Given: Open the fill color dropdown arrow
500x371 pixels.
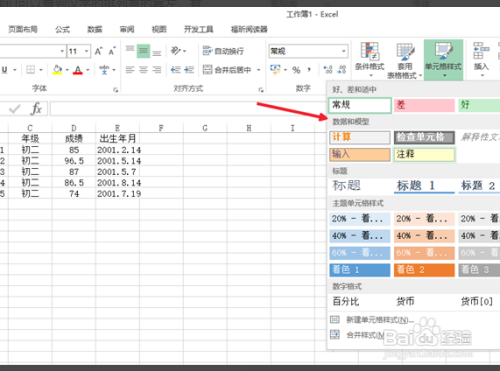Looking at the screenshot, I should (x=67, y=70).
